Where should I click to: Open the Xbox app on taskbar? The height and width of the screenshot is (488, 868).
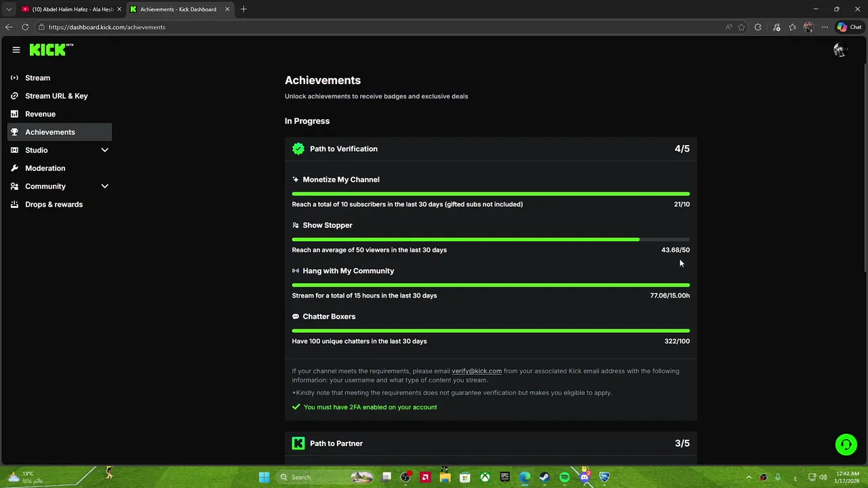485,477
